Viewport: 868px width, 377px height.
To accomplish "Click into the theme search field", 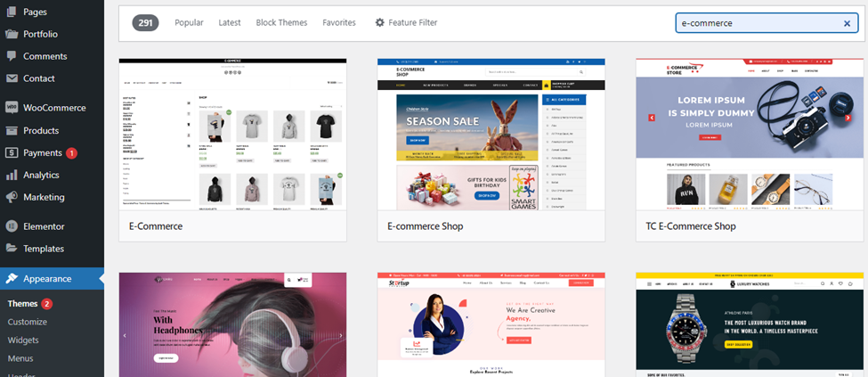I will click(758, 23).
